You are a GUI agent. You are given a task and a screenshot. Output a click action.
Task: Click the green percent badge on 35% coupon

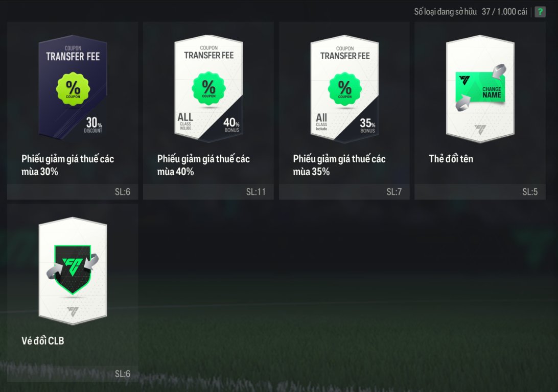[x=345, y=89]
